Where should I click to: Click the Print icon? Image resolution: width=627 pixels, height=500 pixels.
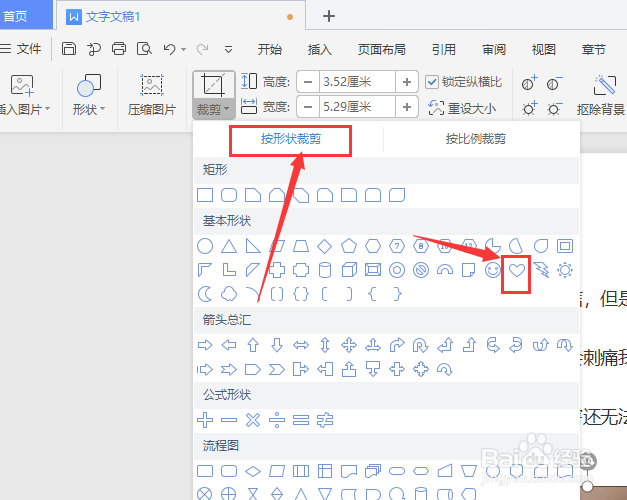click(119, 49)
